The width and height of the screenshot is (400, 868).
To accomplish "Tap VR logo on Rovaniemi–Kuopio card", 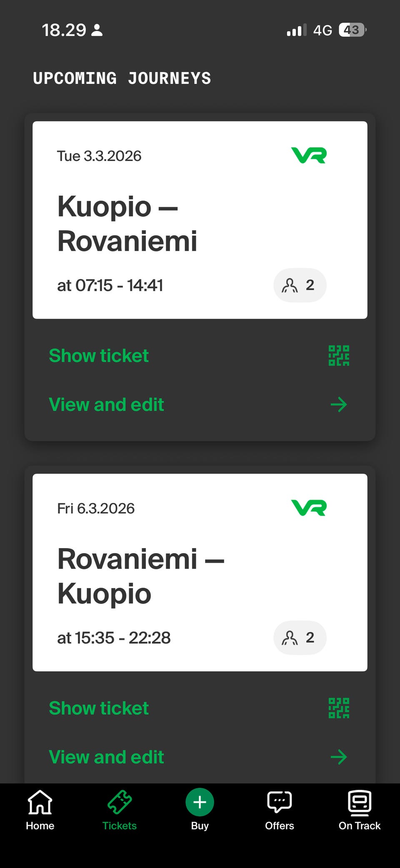I will (309, 508).
